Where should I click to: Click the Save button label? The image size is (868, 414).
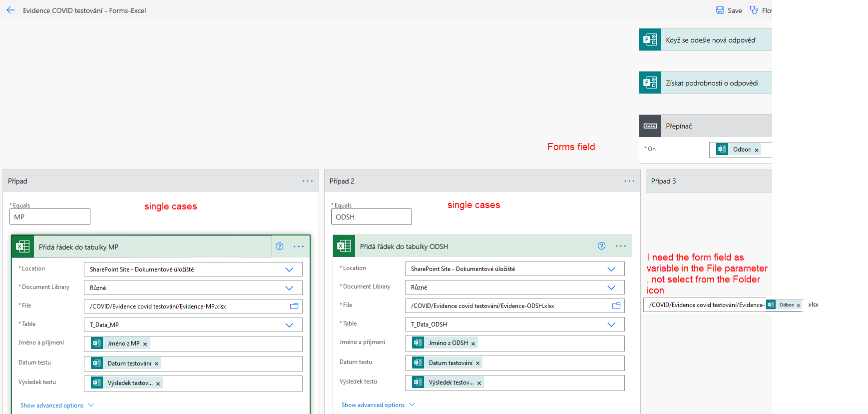pos(735,10)
